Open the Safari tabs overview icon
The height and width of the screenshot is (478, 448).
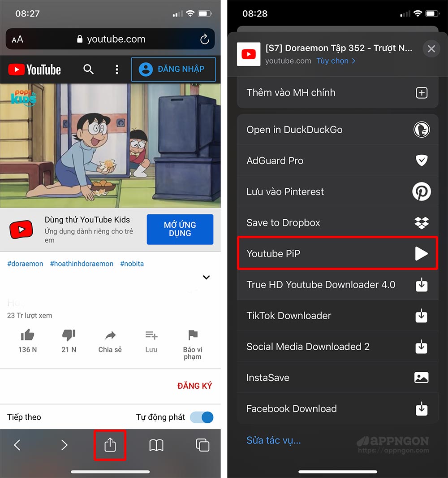(202, 445)
